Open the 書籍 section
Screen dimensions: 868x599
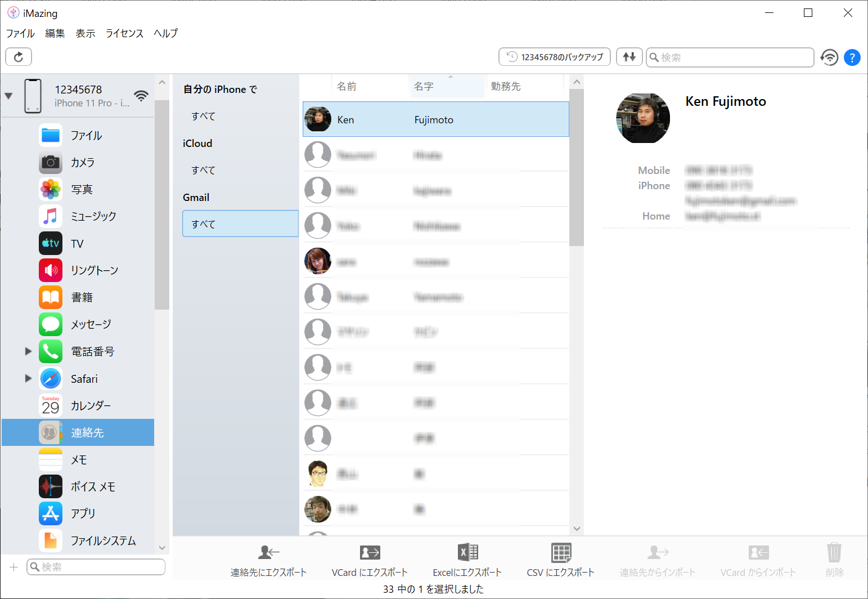pos(78,297)
